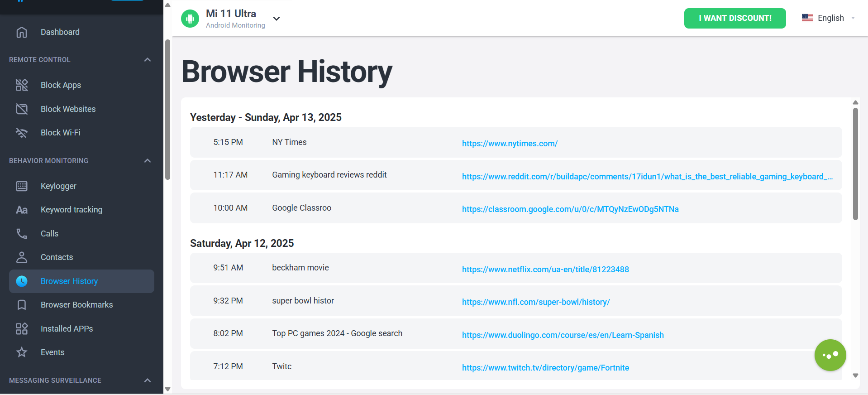The width and height of the screenshot is (868, 395).
Task: Open the duolingo.com Learn-Spanish link
Action: (563, 335)
